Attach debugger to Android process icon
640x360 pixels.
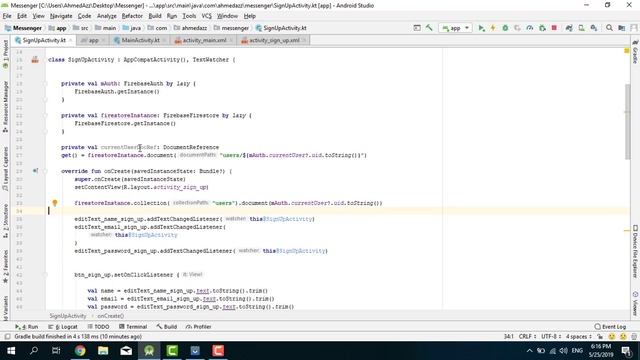point(542,28)
